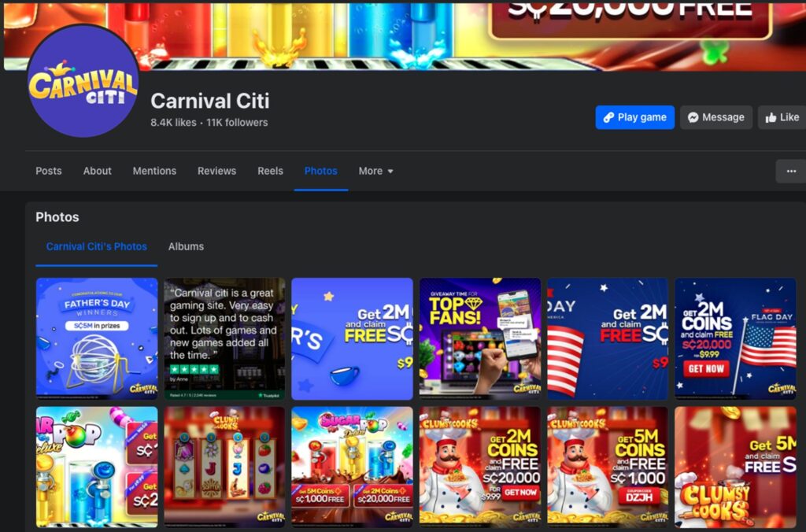Open the Carnival Citi profile picture

click(x=83, y=81)
